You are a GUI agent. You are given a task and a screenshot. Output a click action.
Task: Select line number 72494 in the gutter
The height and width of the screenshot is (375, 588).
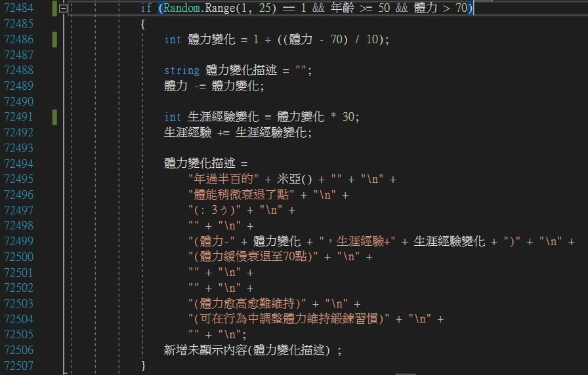(x=18, y=164)
